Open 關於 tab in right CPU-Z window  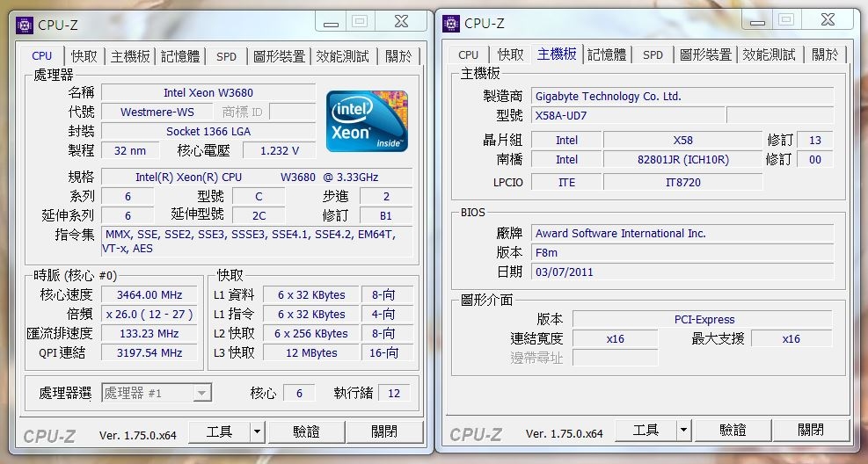826,54
